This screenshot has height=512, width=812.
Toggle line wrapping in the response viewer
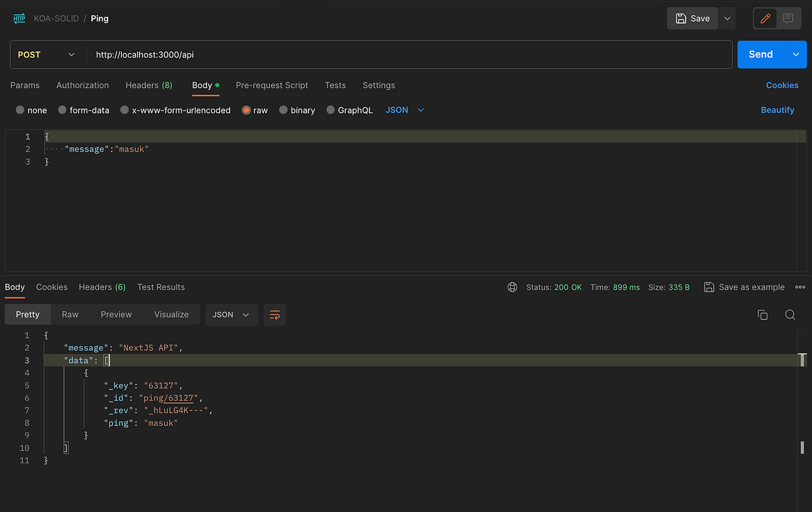click(x=275, y=314)
